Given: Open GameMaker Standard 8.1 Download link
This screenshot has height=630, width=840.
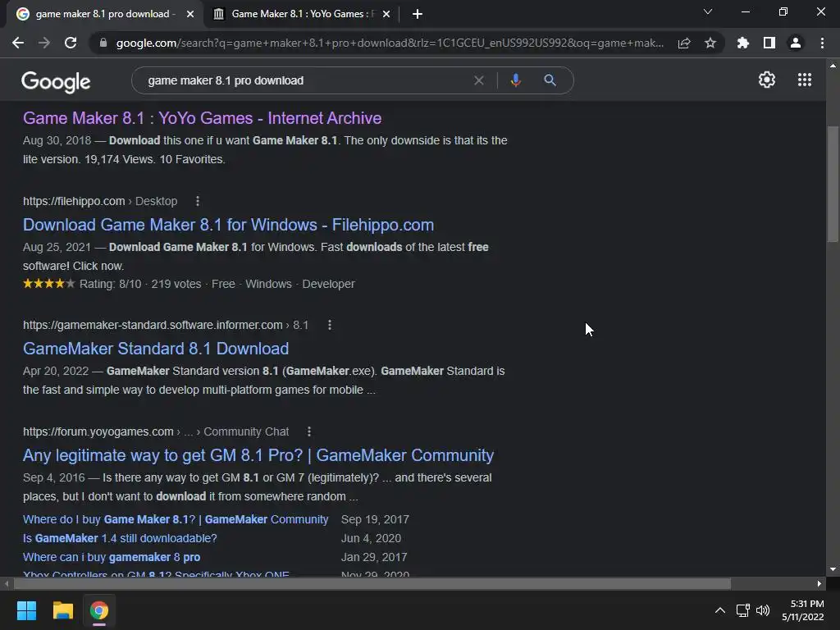Looking at the screenshot, I should point(156,349).
